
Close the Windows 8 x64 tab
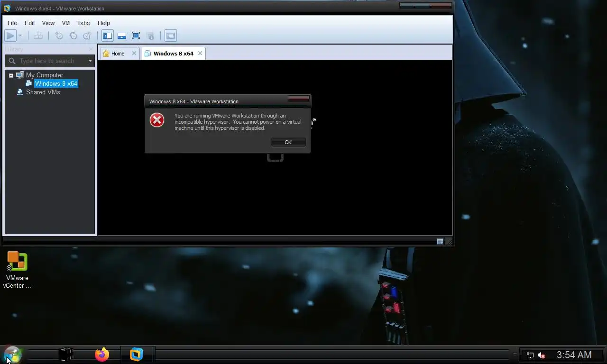200,53
